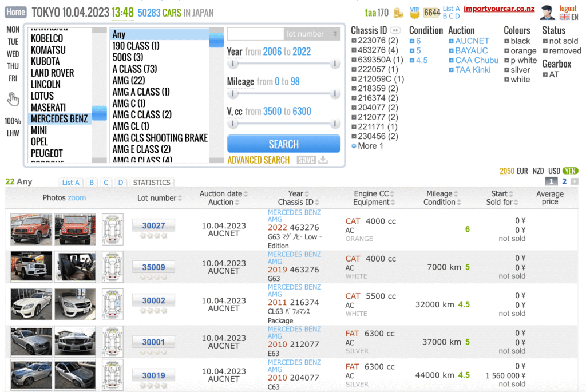Click the VIP badge icon

pyautogui.click(x=415, y=12)
